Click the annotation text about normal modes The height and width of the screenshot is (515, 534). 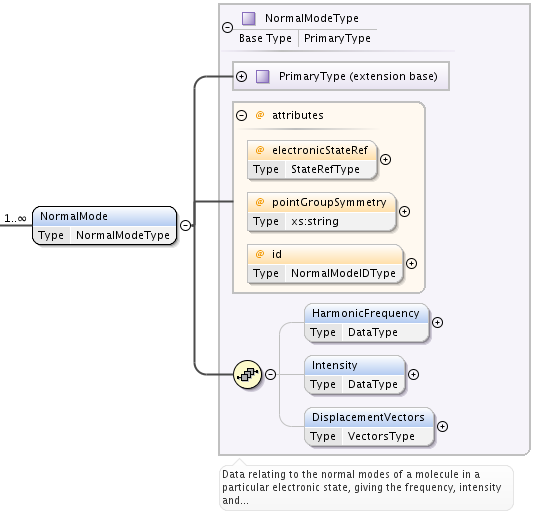point(362,487)
